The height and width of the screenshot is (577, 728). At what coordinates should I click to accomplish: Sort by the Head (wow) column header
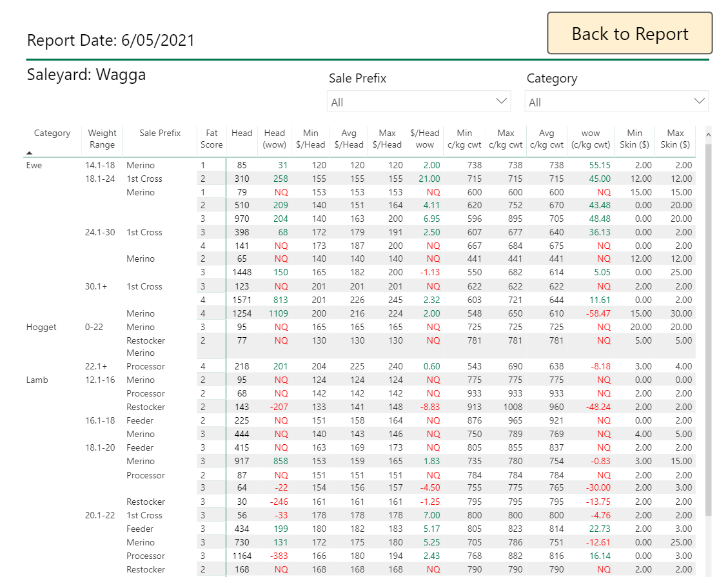click(x=275, y=139)
